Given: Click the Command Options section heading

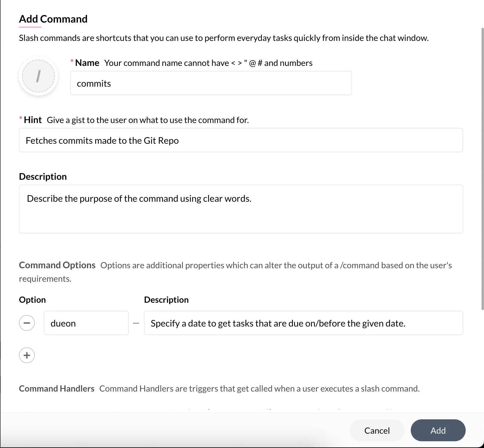Looking at the screenshot, I should pos(57,265).
